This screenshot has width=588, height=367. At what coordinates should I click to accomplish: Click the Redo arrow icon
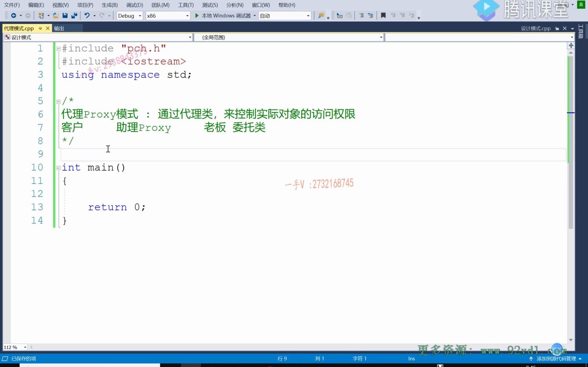pos(102,16)
